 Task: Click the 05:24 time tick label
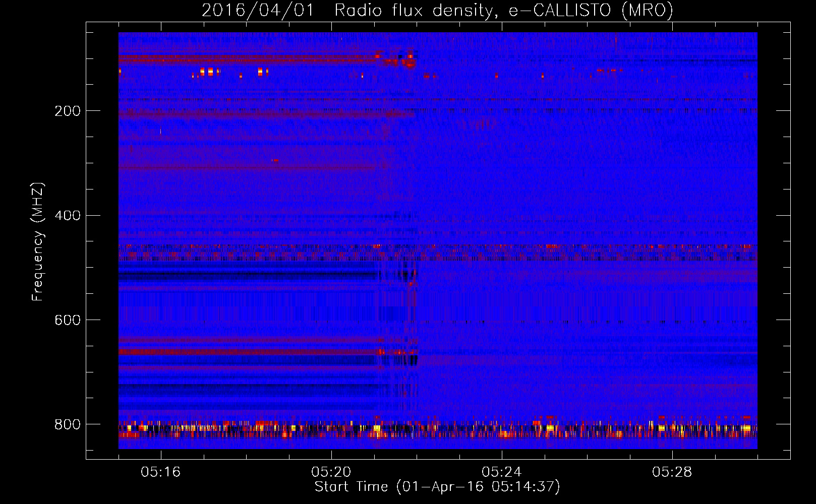(x=502, y=472)
